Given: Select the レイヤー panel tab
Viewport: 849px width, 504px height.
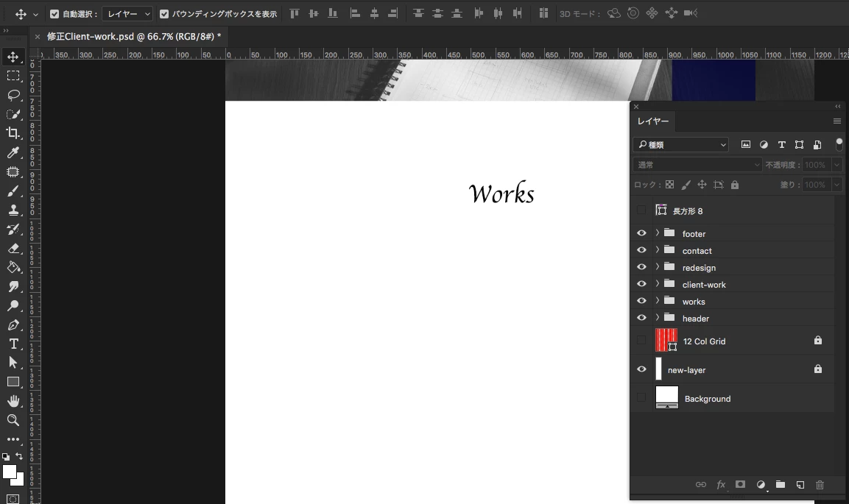Looking at the screenshot, I should [653, 121].
